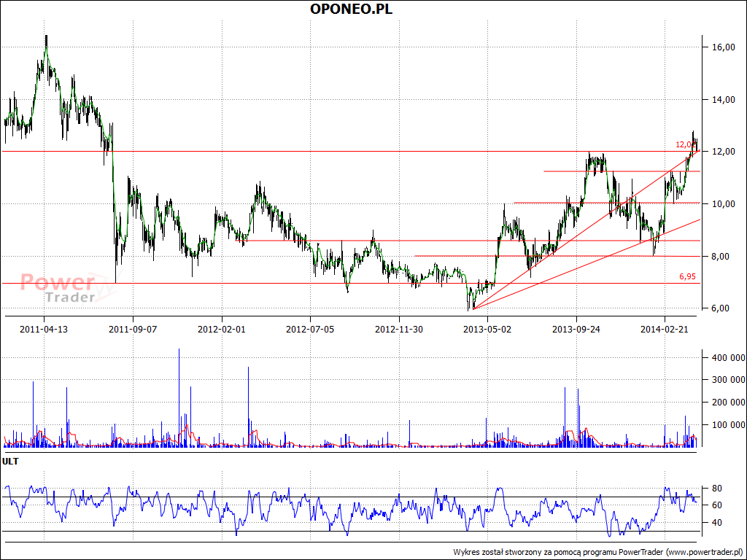Select the date label "2012-07-05"
This screenshot has width=747, height=560.
310,329
